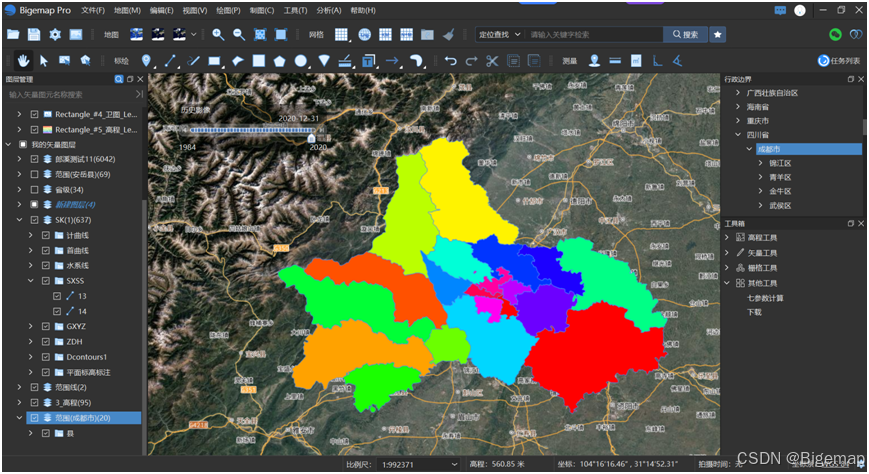Click the redo arrow icon
This screenshot has width=869, height=474.
pyautogui.click(x=471, y=60)
